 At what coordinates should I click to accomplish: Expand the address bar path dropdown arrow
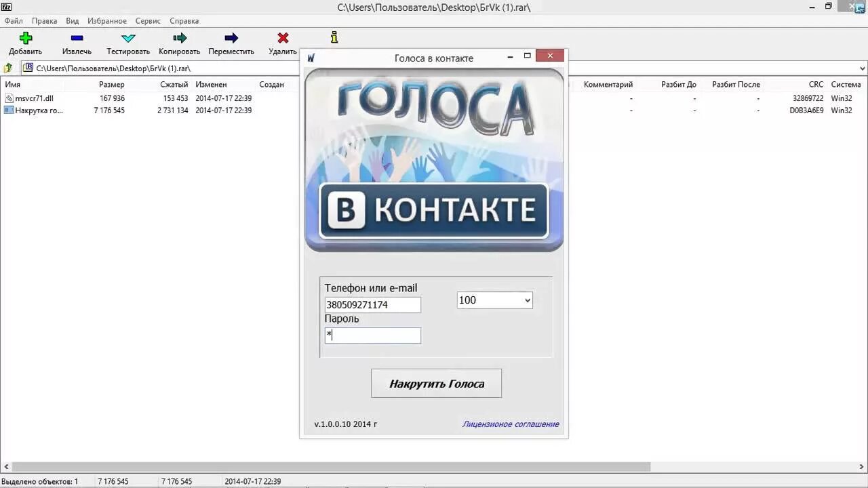tap(862, 68)
